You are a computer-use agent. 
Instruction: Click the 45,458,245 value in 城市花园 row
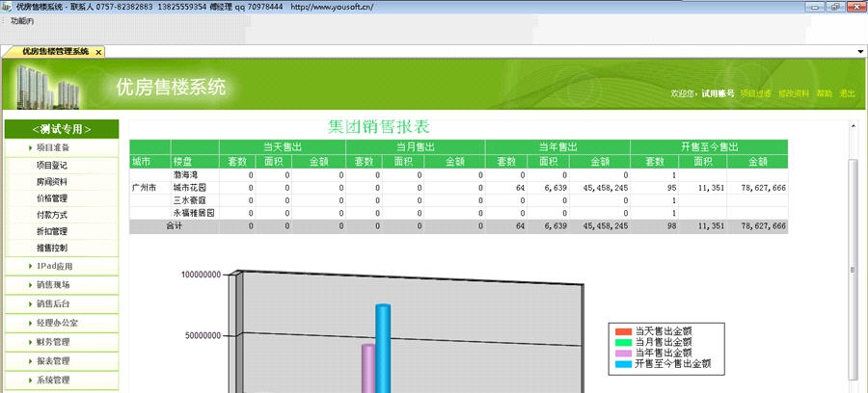point(606,188)
